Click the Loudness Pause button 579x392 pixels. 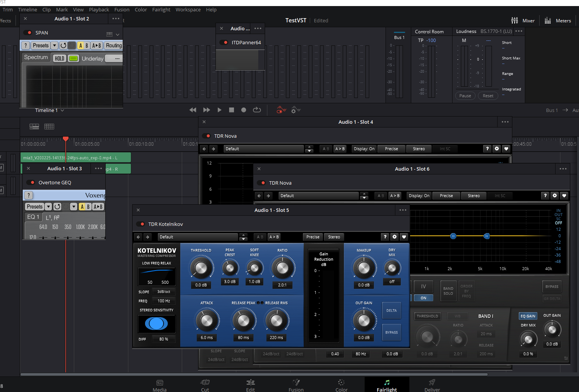point(465,96)
